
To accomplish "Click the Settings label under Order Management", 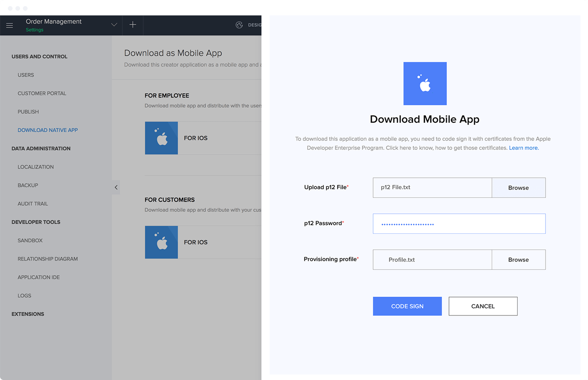I will pyautogui.click(x=34, y=30).
